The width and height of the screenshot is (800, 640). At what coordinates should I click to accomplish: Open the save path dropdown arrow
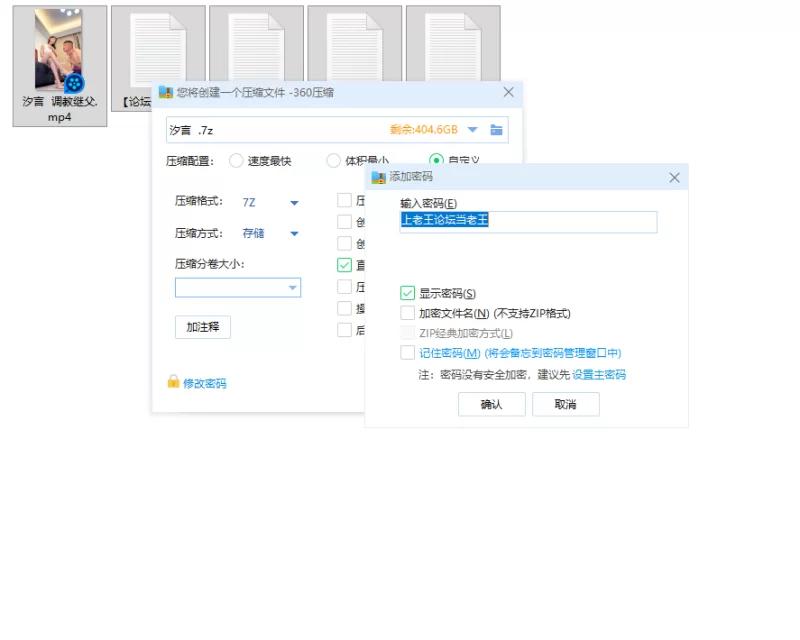click(x=472, y=130)
